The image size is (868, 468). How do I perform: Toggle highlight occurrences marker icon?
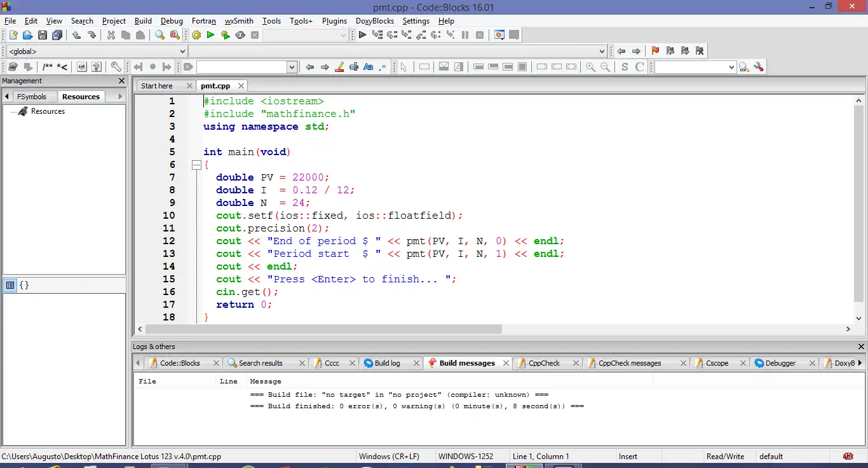tap(339, 67)
